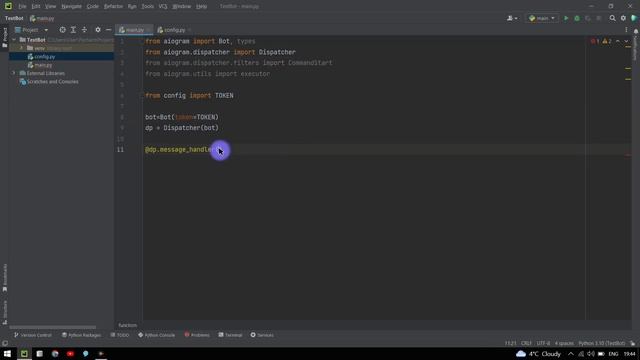The width and height of the screenshot is (640, 360).
Task: Open the Services tool window
Action: [262, 335]
